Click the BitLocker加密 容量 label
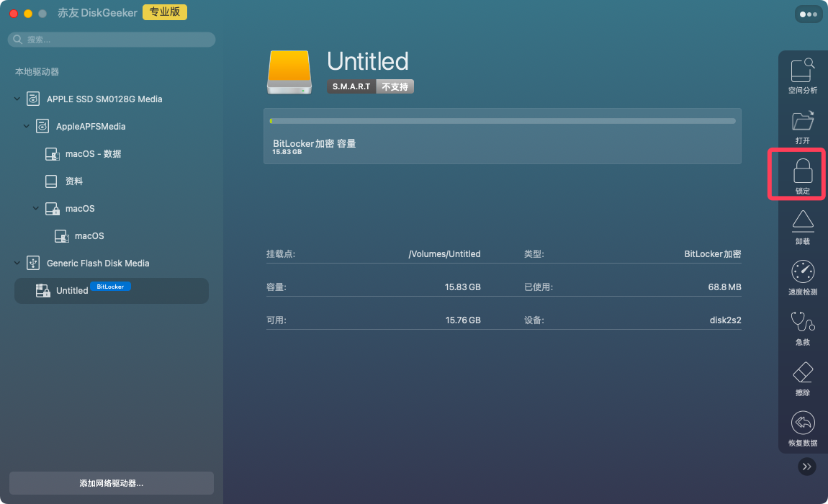This screenshot has height=504, width=828. pos(314,144)
